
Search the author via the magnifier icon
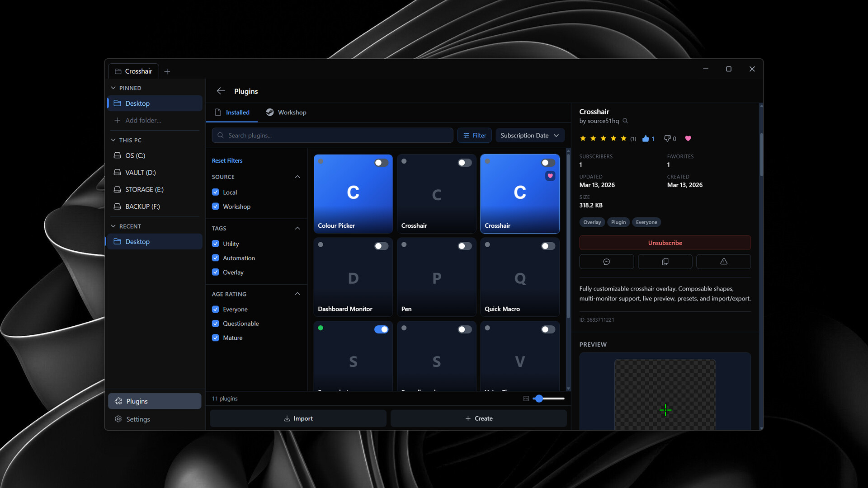tap(625, 121)
